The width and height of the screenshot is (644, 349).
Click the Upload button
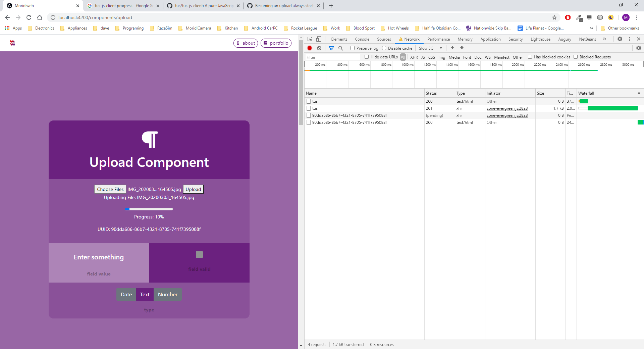click(193, 189)
